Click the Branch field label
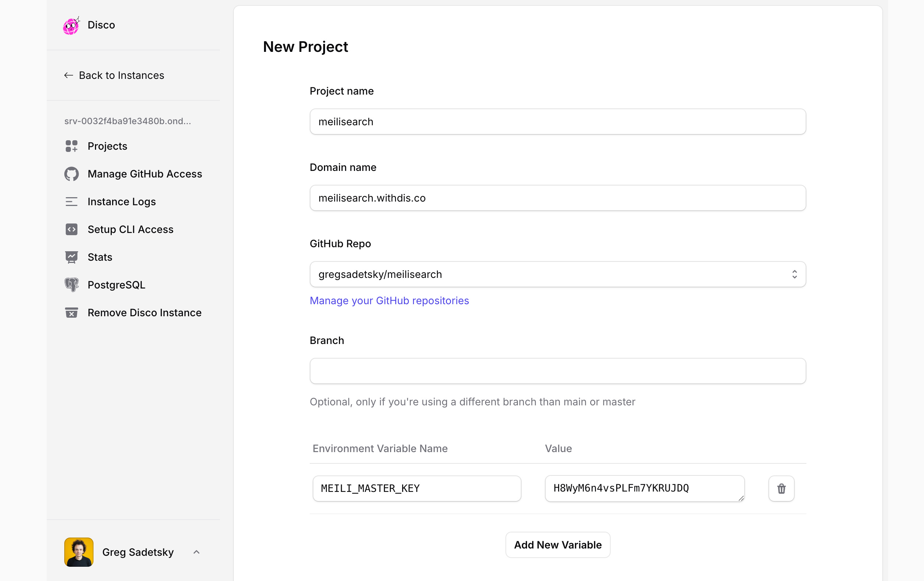The width and height of the screenshot is (924, 581). coord(327,340)
